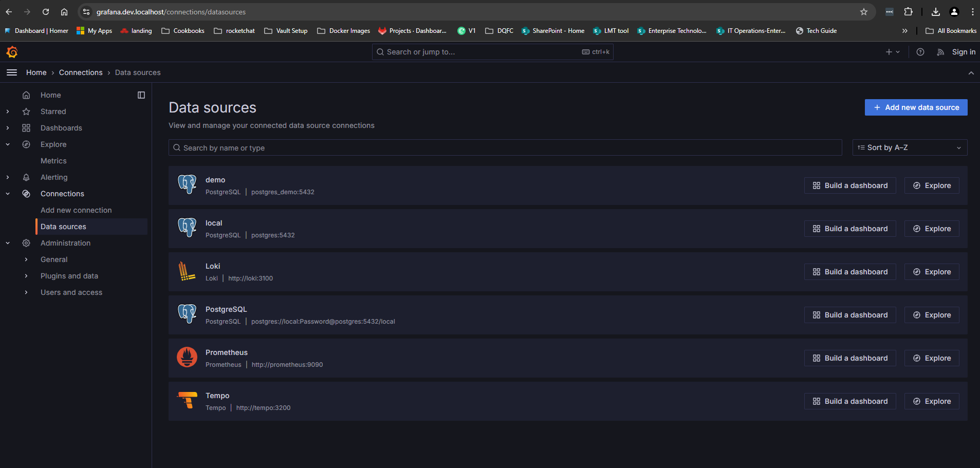Click Add new data source button
This screenshot has width=980, height=468.
[x=916, y=107]
